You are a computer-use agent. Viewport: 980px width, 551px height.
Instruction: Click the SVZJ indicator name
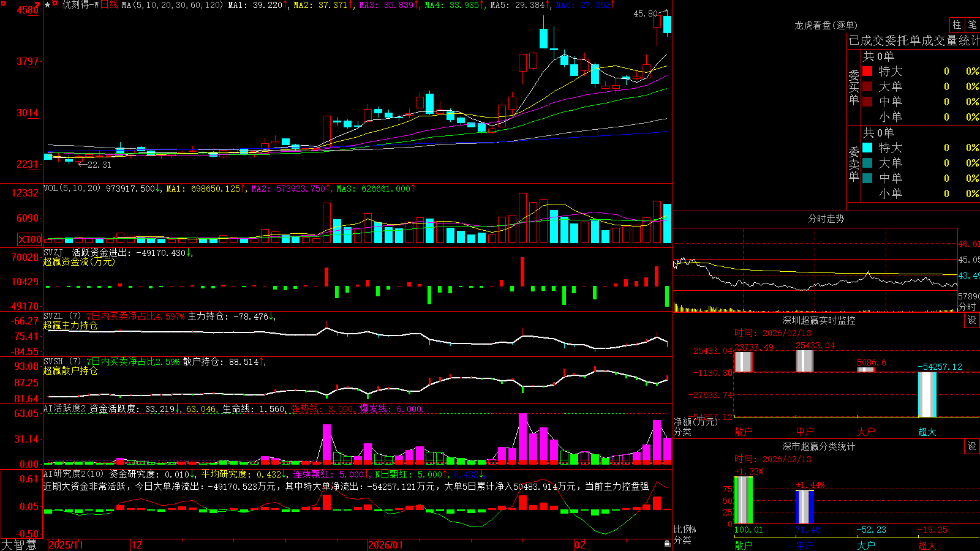53,252
